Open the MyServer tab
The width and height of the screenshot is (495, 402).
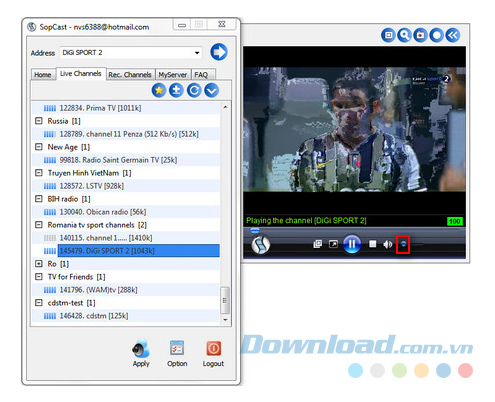173,75
